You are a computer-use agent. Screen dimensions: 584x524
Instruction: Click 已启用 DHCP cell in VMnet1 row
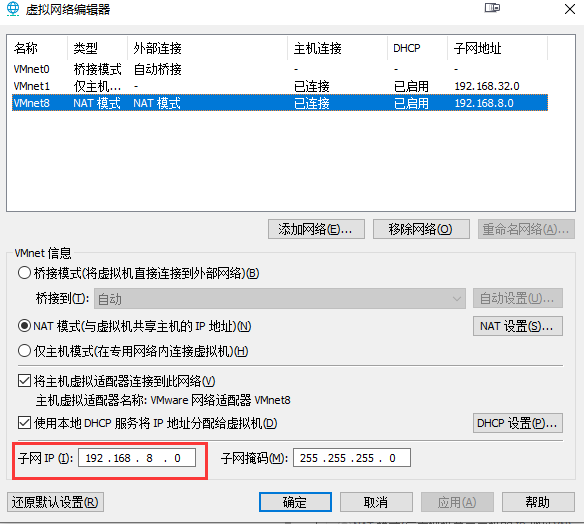click(411, 86)
